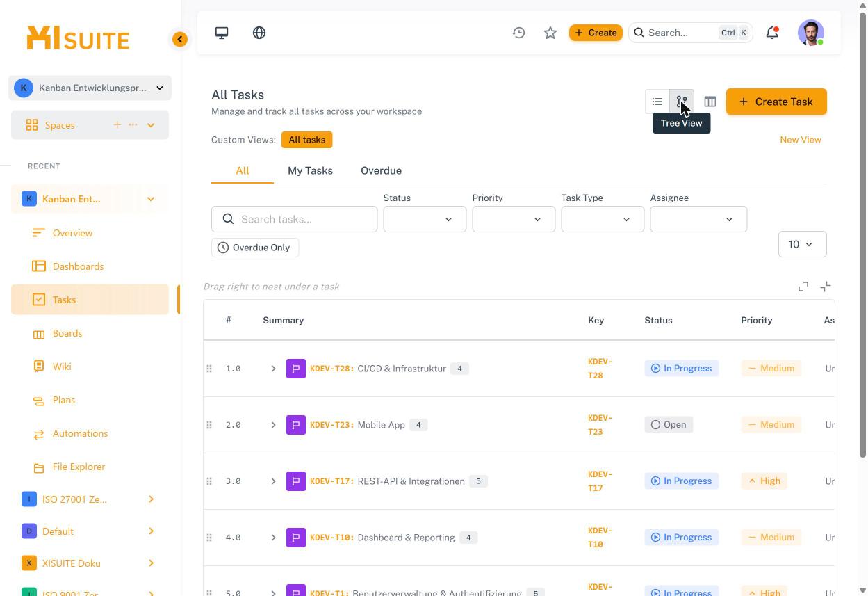Click the global Search box

[x=691, y=33]
